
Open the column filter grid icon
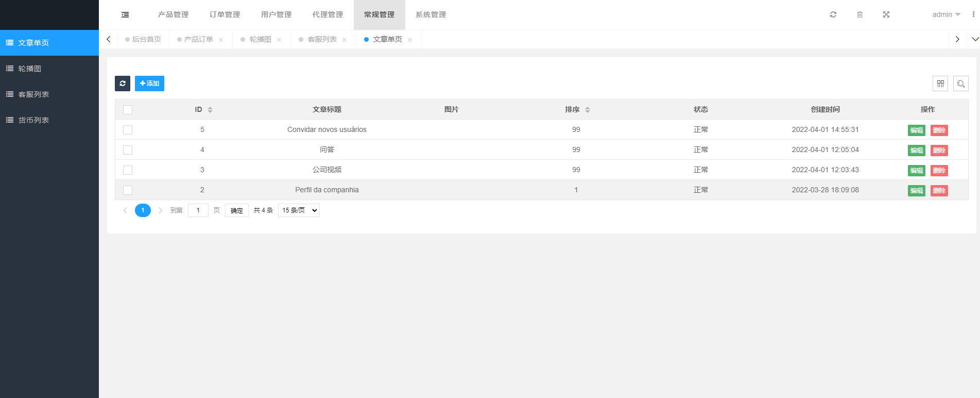point(940,84)
